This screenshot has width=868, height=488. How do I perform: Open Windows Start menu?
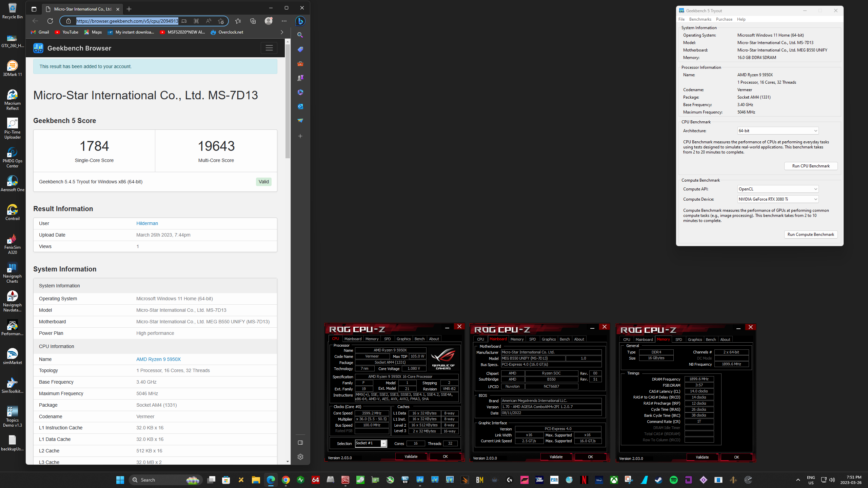tap(120, 480)
